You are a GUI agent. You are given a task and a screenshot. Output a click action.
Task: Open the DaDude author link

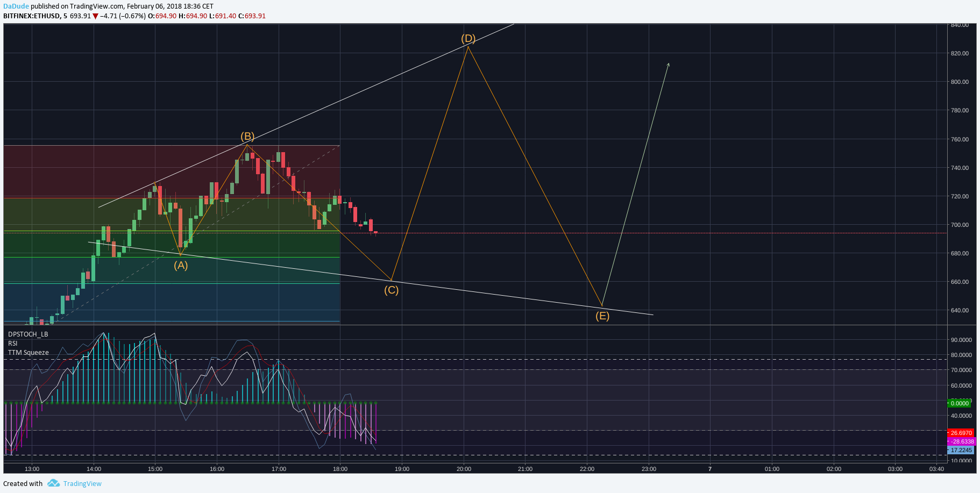pyautogui.click(x=16, y=6)
